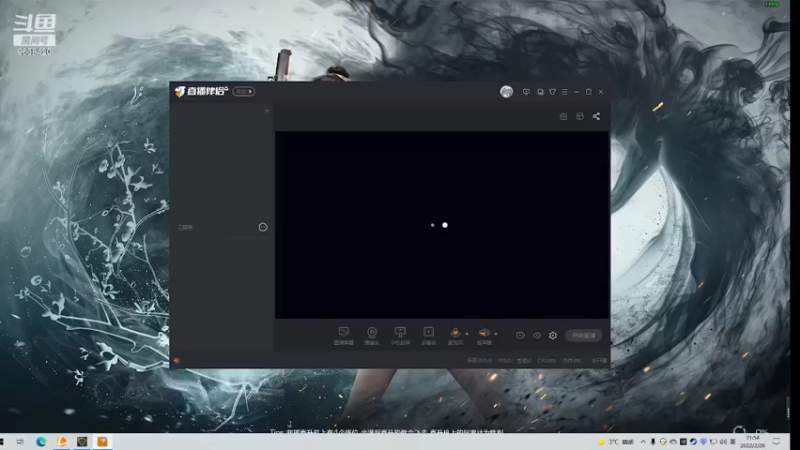The width and height of the screenshot is (800, 450).
Task: Open Task View on the taskbar
Action: pyautogui.click(x=20, y=441)
